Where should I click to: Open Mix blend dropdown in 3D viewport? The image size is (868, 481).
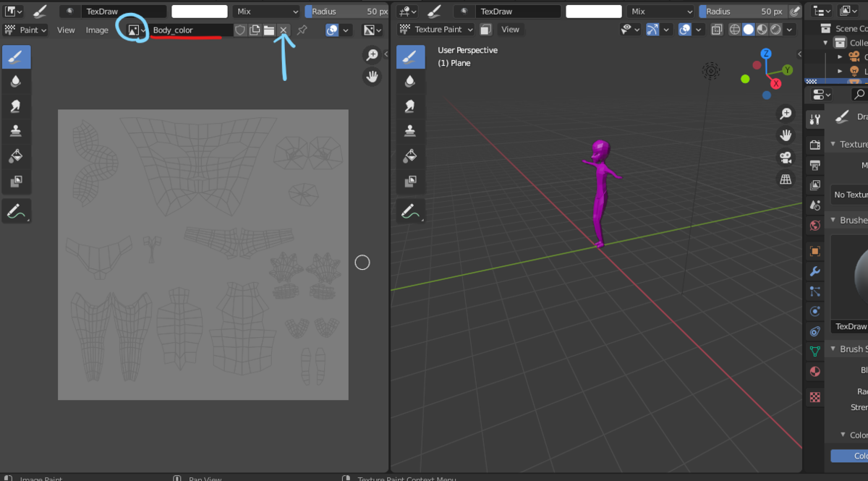(660, 12)
